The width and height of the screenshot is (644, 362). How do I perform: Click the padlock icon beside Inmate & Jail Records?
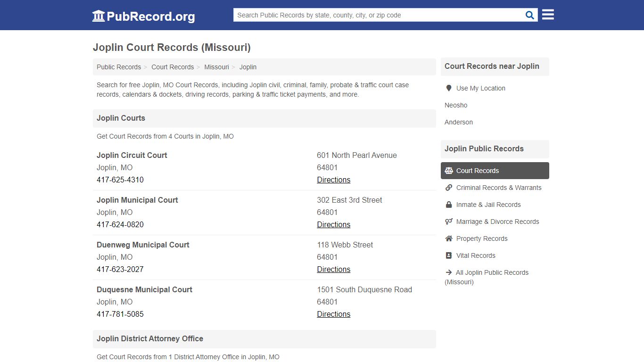449,205
